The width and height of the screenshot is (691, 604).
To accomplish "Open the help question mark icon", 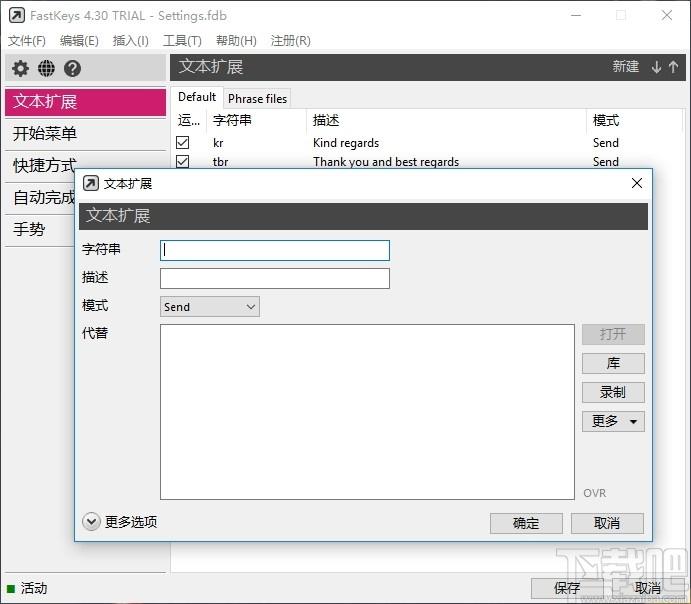I will (x=72, y=68).
